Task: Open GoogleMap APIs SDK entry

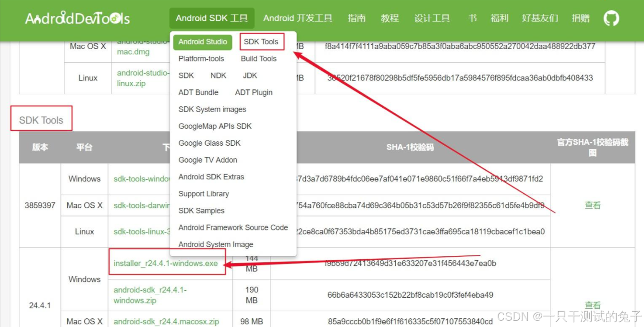Action: [x=215, y=126]
